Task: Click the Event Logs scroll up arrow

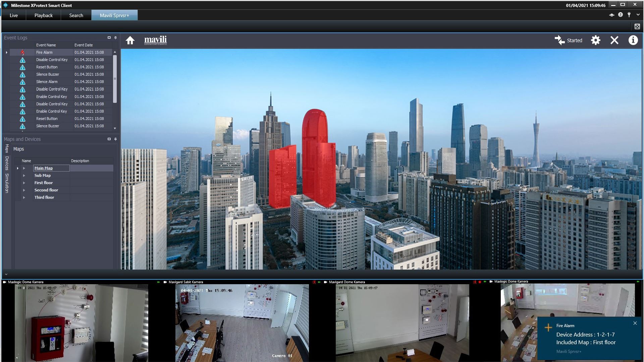Action: tap(115, 52)
